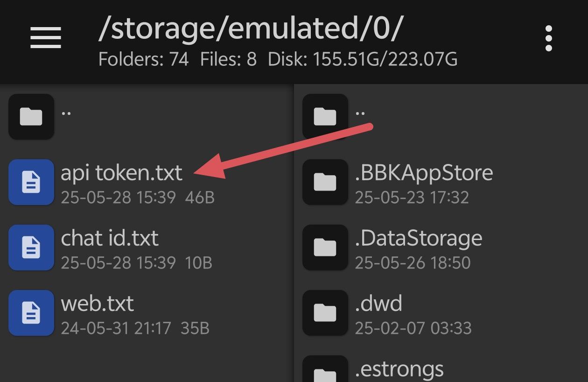Open the api token.txt file name
The image size is (588, 382).
point(121,173)
